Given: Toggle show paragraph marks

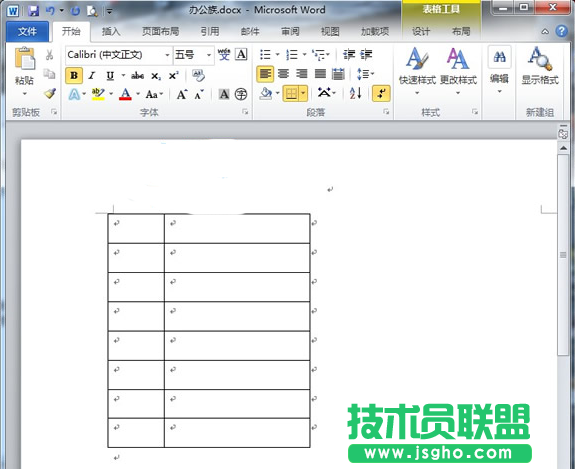Looking at the screenshot, I should point(381,94).
